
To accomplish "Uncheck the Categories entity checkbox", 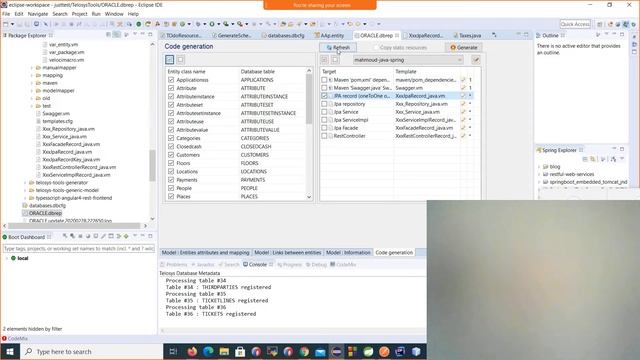I will (x=171, y=138).
